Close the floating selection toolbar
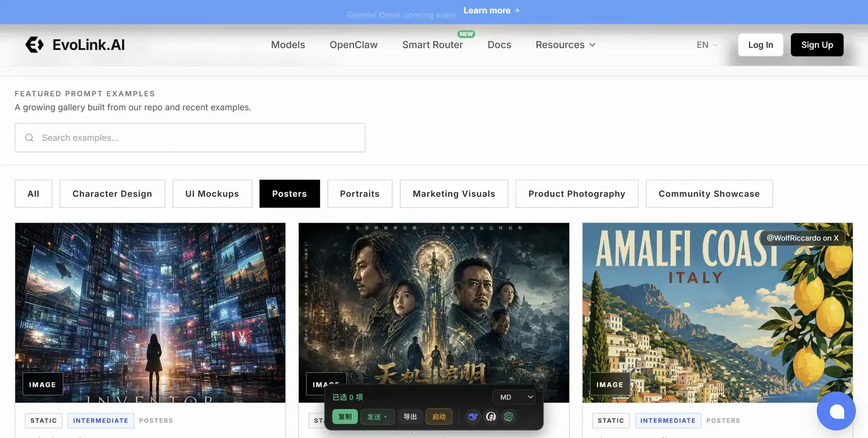868x438 pixels. (541, 386)
